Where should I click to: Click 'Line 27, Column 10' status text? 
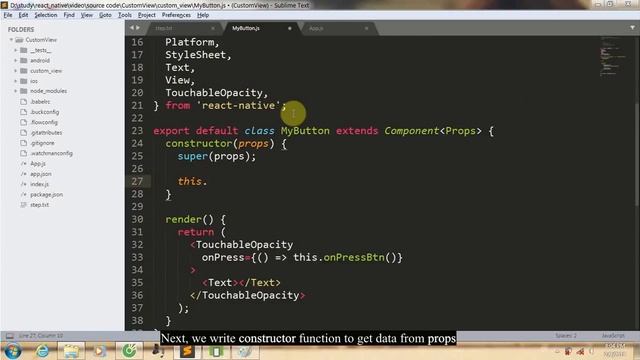click(x=41, y=336)
